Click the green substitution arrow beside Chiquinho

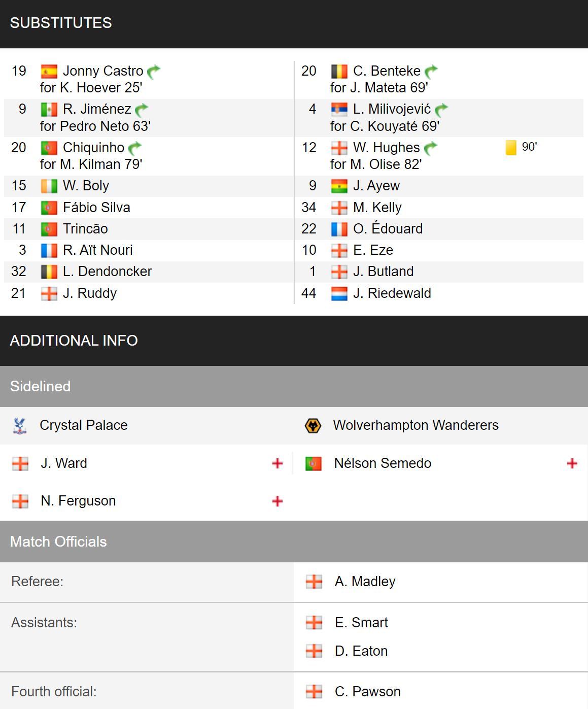click(135, 148)
